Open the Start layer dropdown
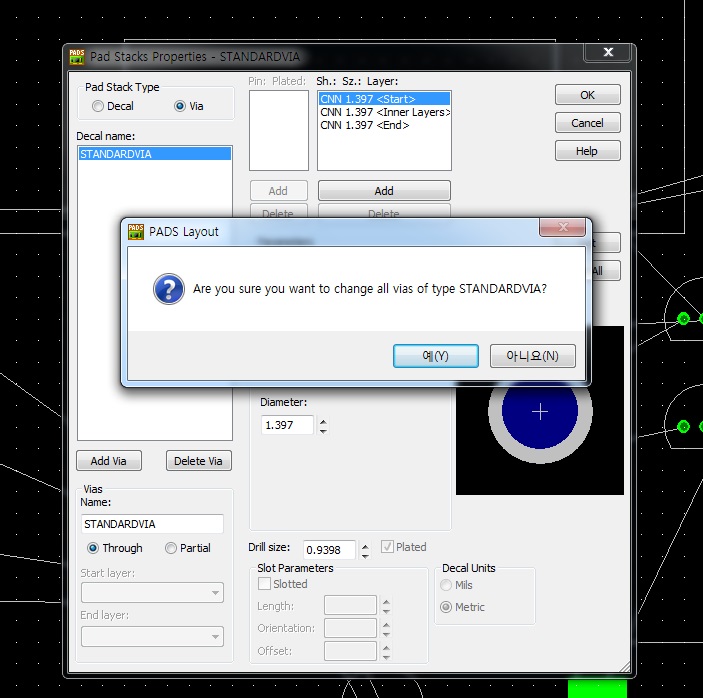Viewport: 703px width, 698px height. 152,592
